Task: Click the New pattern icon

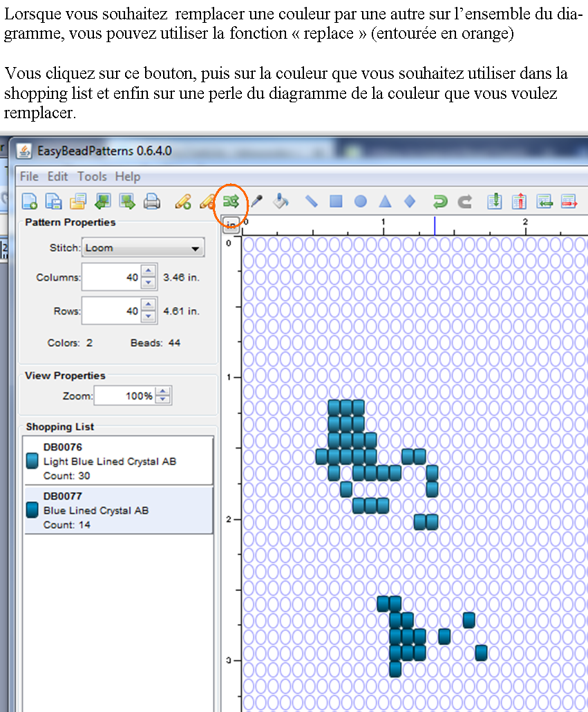Action: pos(30,202)
